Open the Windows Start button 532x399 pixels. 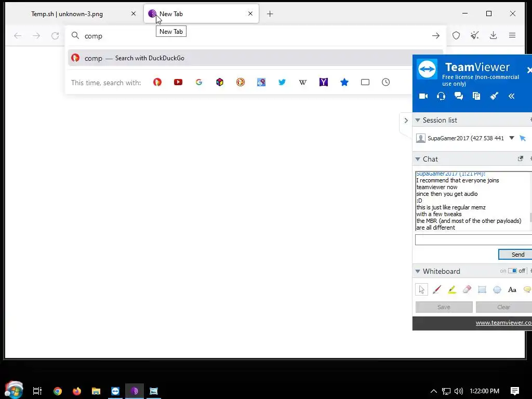point(14,390)
